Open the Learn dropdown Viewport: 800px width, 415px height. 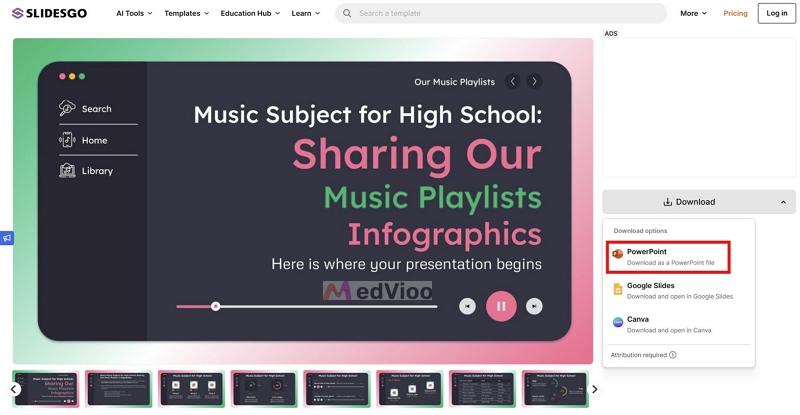[306, 13]
